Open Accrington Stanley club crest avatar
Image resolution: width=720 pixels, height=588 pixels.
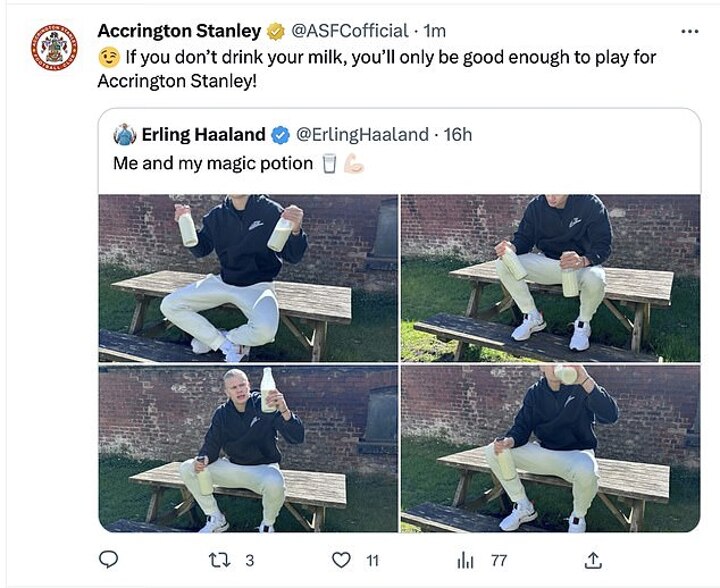tap(55, 48)
